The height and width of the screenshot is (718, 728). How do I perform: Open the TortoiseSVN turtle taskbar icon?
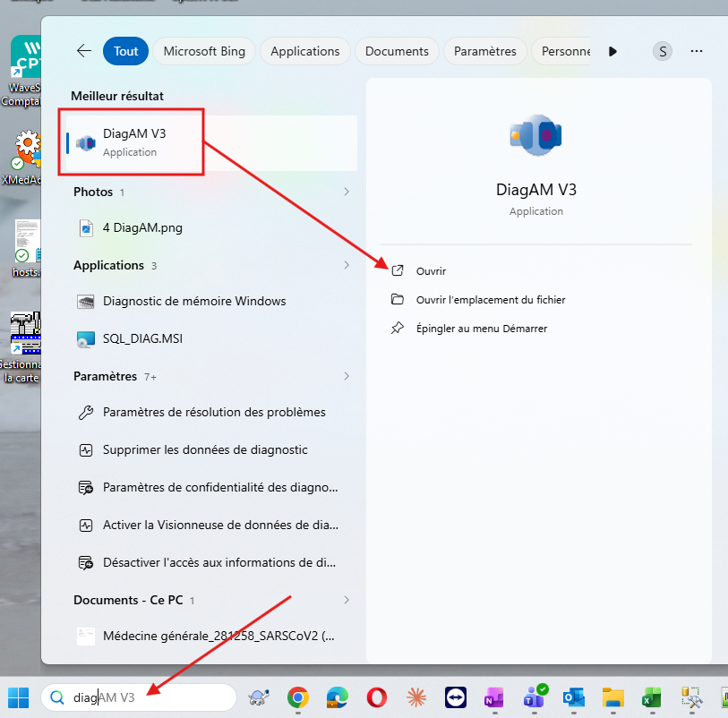259,697
